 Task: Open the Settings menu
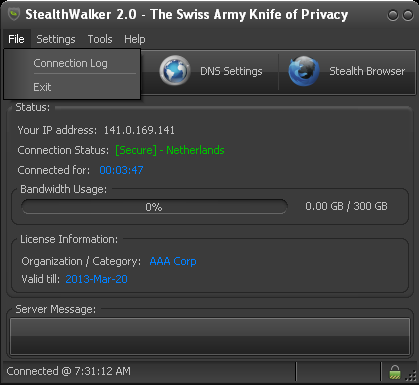click(x=56, y=39)
